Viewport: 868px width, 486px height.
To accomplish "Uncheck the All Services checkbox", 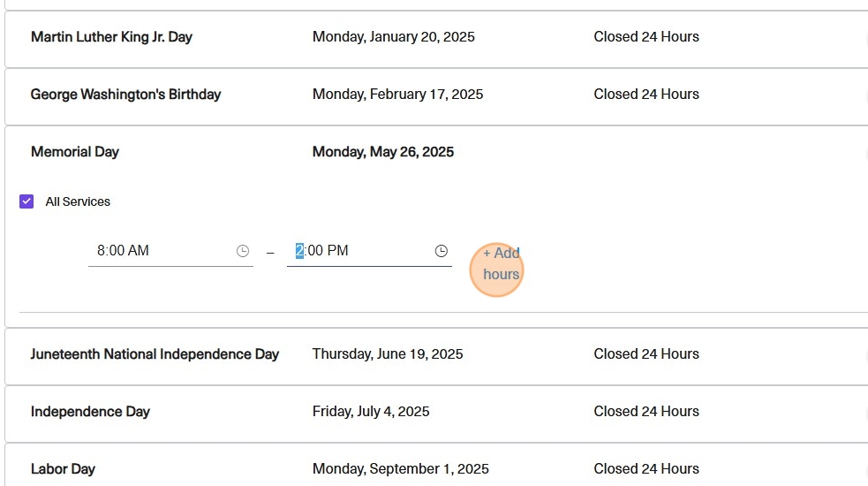I will click(x=26, y=201).
